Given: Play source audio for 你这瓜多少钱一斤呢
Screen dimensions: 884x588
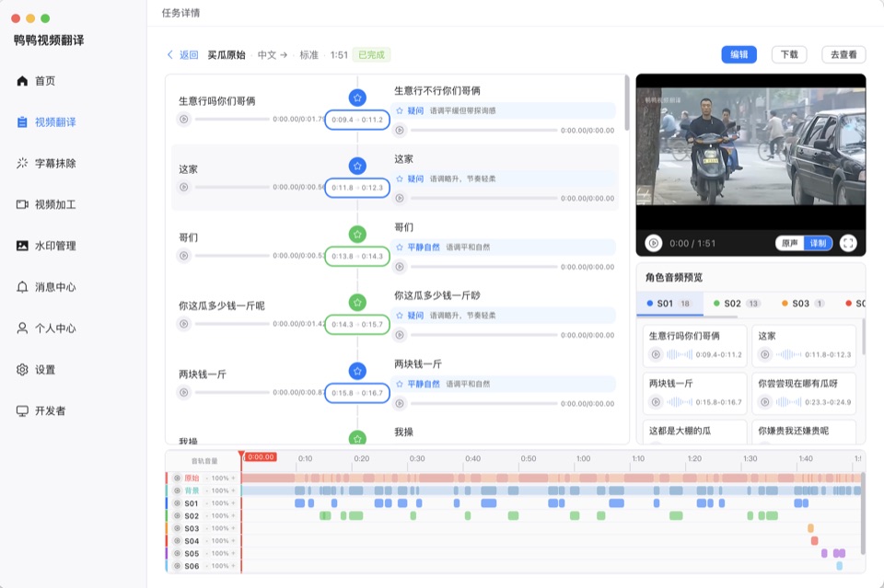Looking at the screenshot, I should (184, 324).
